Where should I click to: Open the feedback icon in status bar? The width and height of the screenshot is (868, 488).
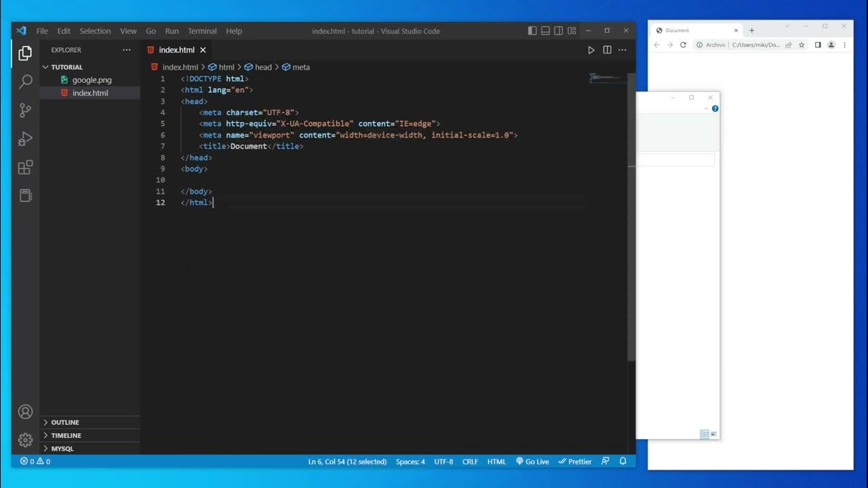click(606, 462)
